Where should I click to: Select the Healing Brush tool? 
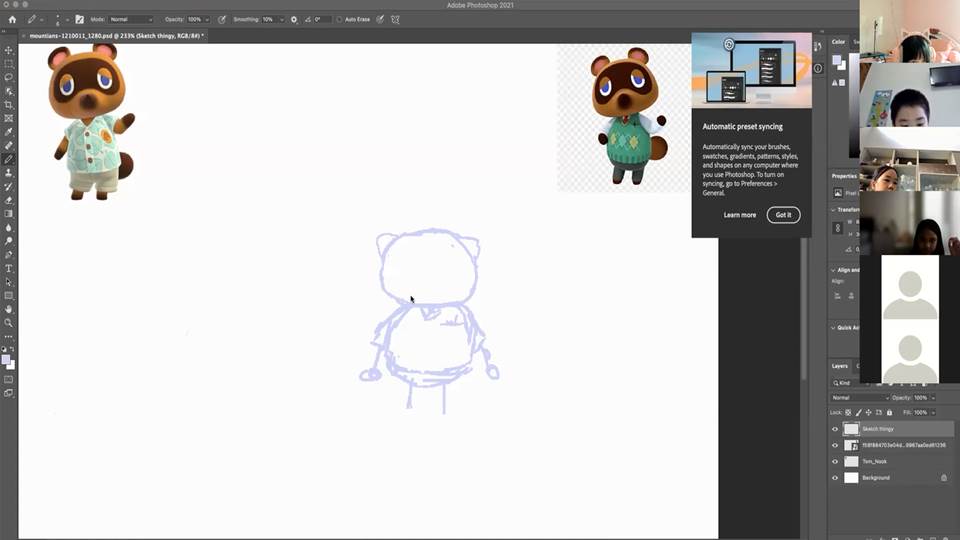9,146
